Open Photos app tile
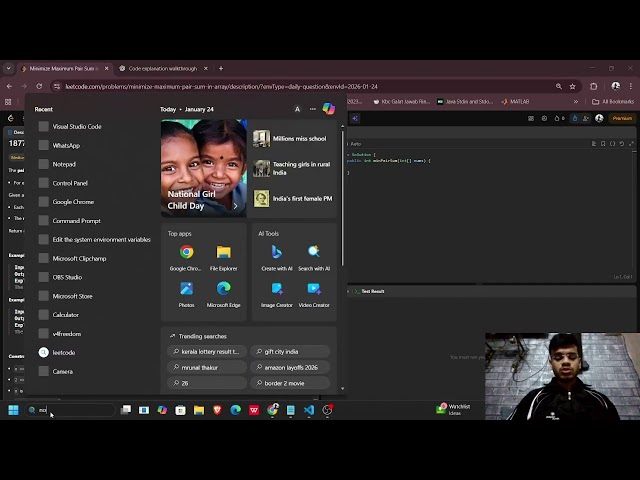 coord(186,291)
